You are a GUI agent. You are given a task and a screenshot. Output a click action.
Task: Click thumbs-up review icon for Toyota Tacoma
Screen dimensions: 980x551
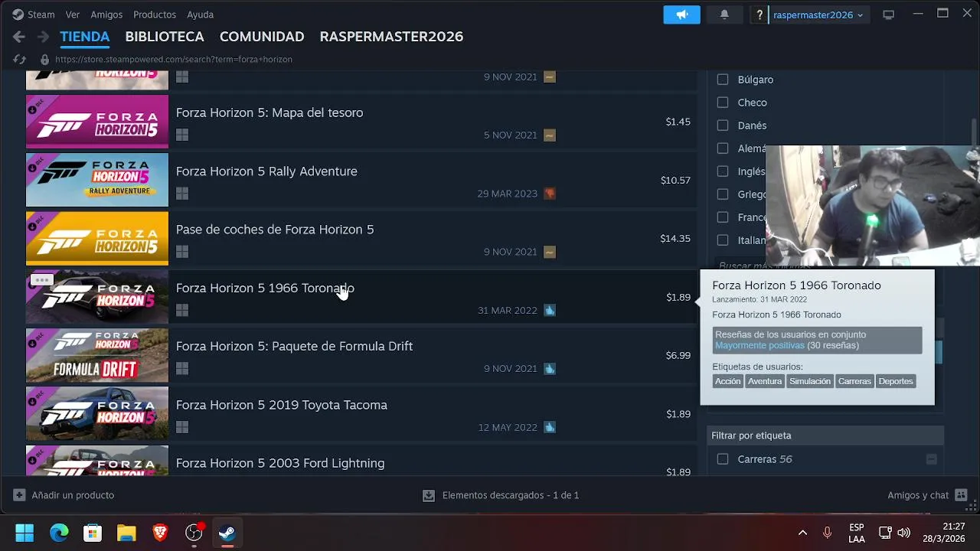(x=550, y=427)
